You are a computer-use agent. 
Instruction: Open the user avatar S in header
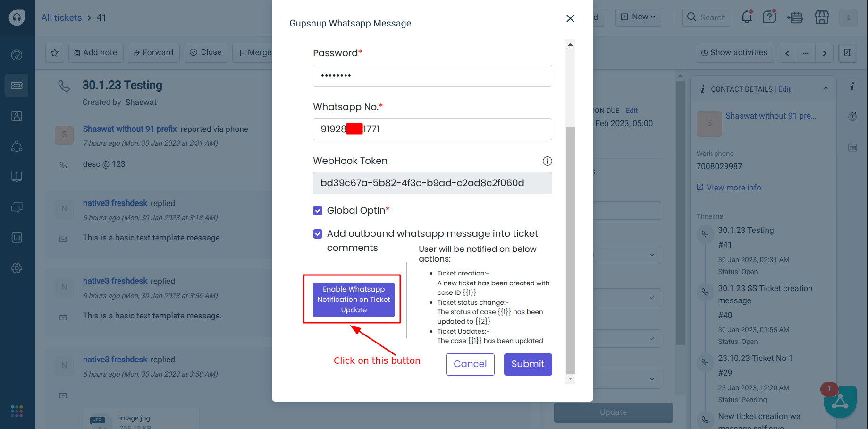(x=848, y=17)
